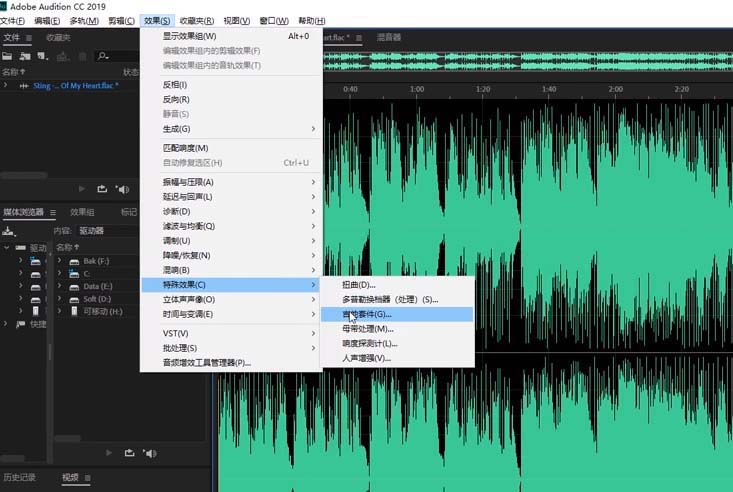Open the 振幅与压限(A) submenu
Viewport: 733px width, 492px height.
pos(230,182)
